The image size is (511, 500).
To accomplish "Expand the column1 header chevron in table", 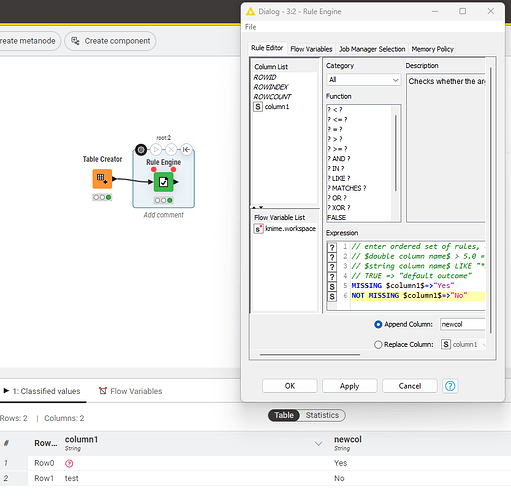I will click(318, 444).
